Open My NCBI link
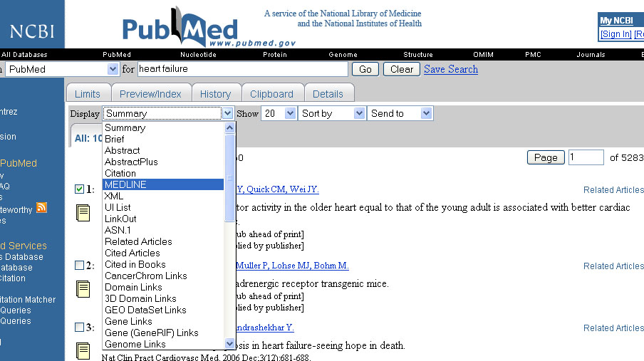The width and height of the screenshot is (644, 361). click(x=616, y=20)
